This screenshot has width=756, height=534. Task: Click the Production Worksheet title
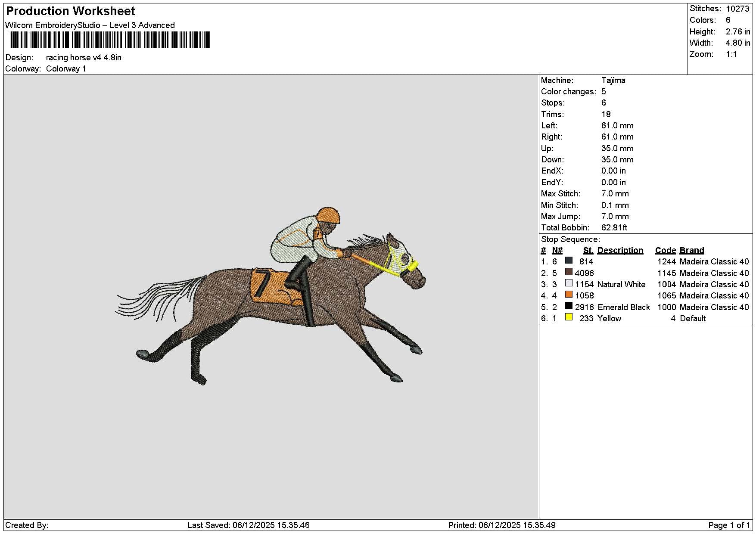pyautogui.click(x=71, y=11)
